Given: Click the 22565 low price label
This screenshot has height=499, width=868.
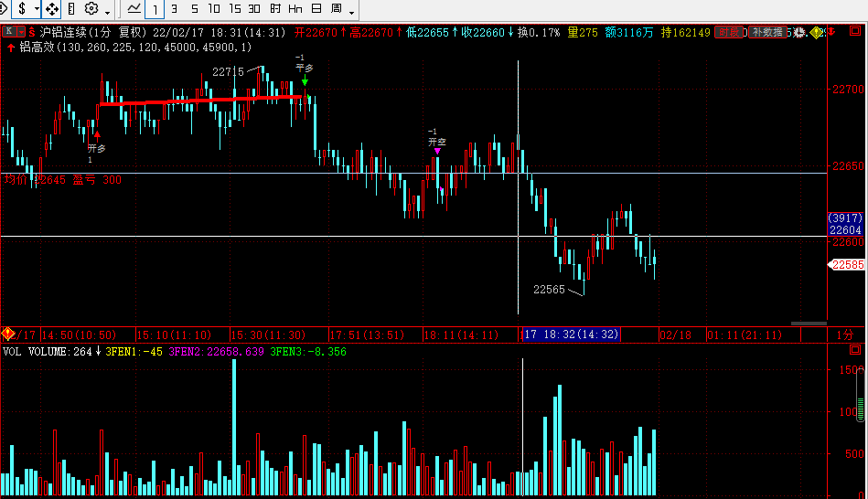Looking at the screenshot, I should (x=549, y=290).
